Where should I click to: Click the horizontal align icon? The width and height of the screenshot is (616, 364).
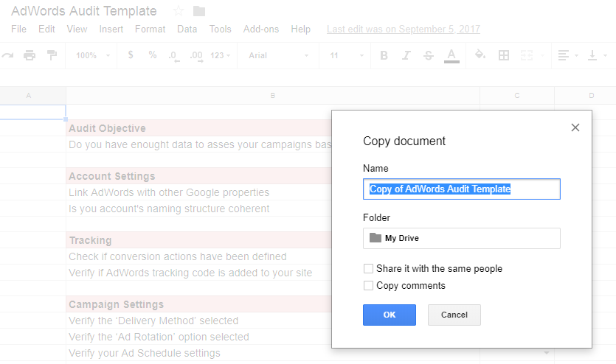[564, 55]
